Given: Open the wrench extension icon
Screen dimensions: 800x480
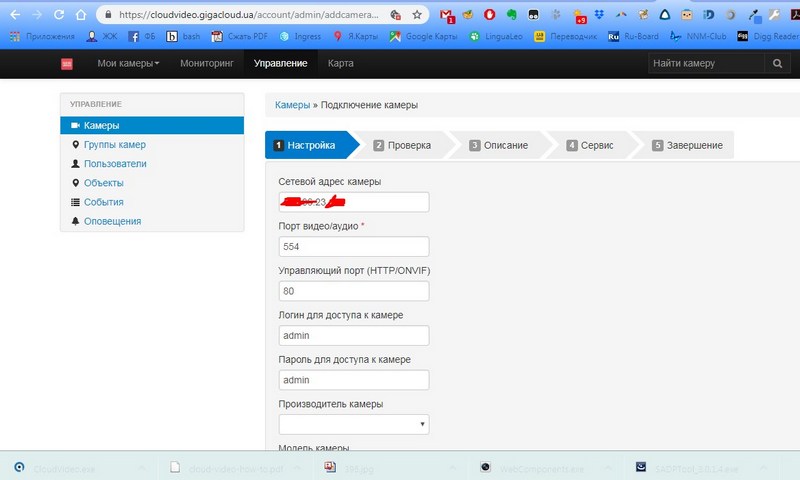Looking at the screenshot, I should coord(775,15).
